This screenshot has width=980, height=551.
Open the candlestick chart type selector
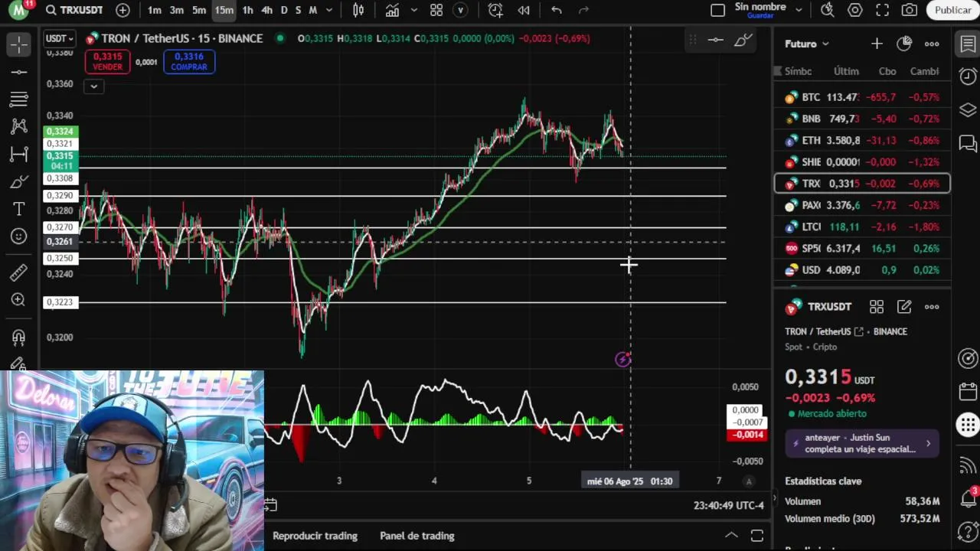point(358,10)
